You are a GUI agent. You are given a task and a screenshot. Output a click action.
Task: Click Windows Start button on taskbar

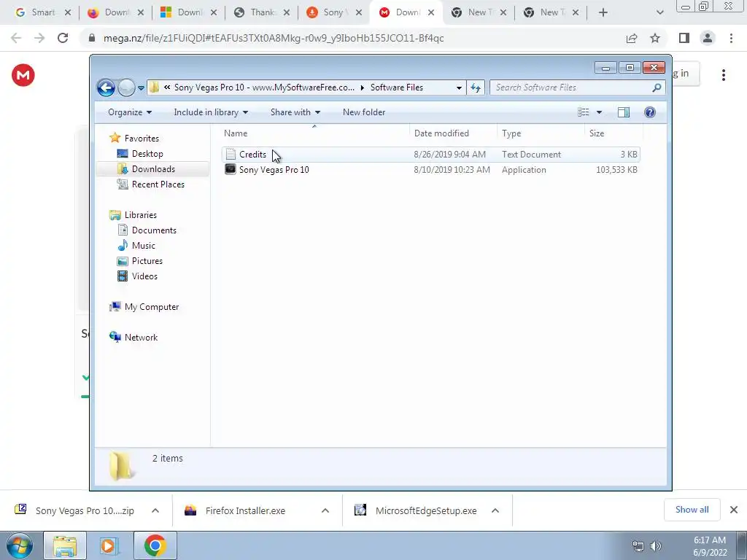19,545
